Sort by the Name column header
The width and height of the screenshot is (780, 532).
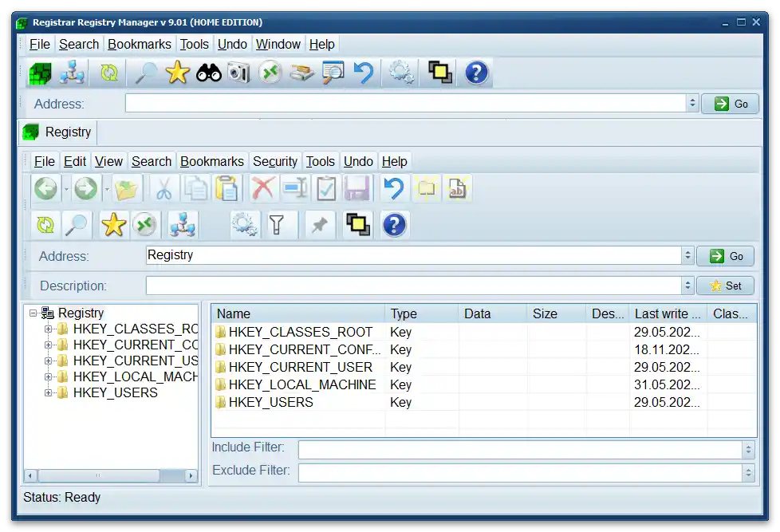point(298,313)
